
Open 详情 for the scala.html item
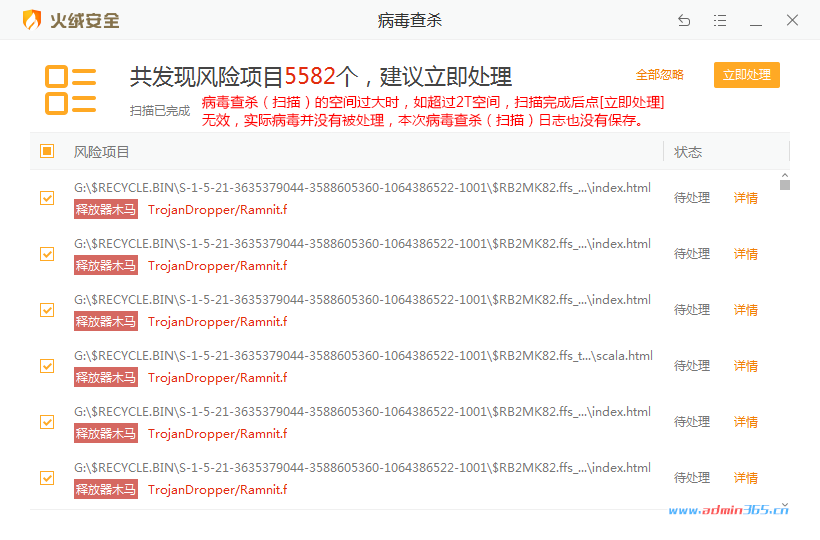(746, 366)
